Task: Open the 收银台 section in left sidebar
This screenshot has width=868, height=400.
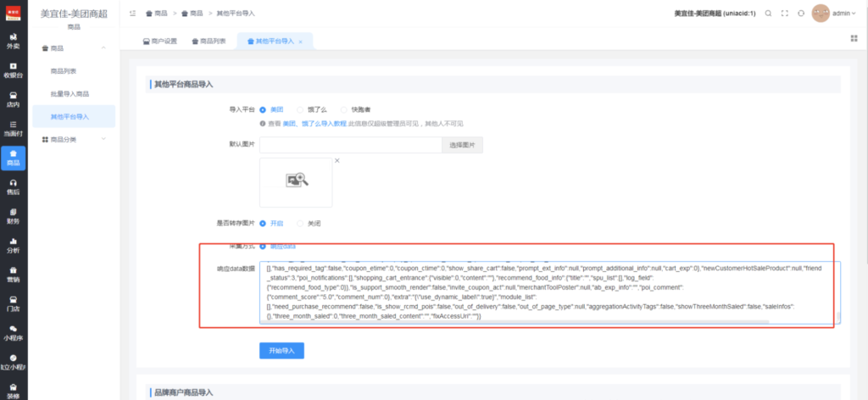Action: point(14,70)
